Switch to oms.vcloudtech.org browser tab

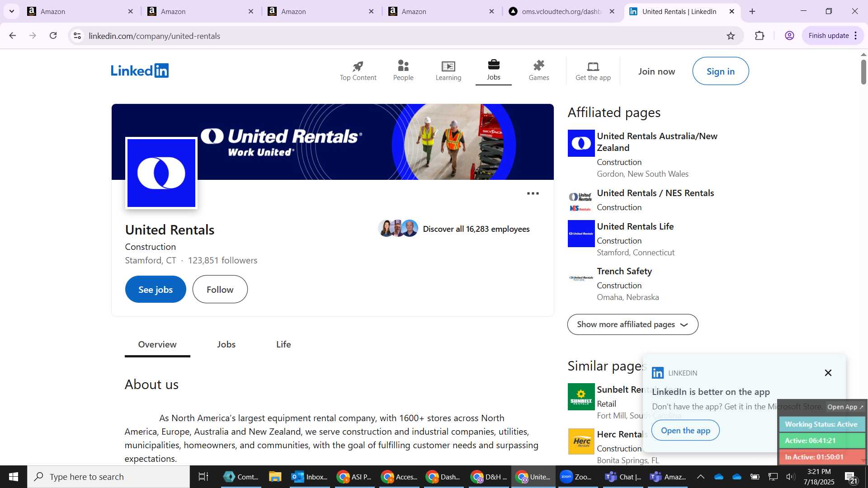tap(562, 11)
